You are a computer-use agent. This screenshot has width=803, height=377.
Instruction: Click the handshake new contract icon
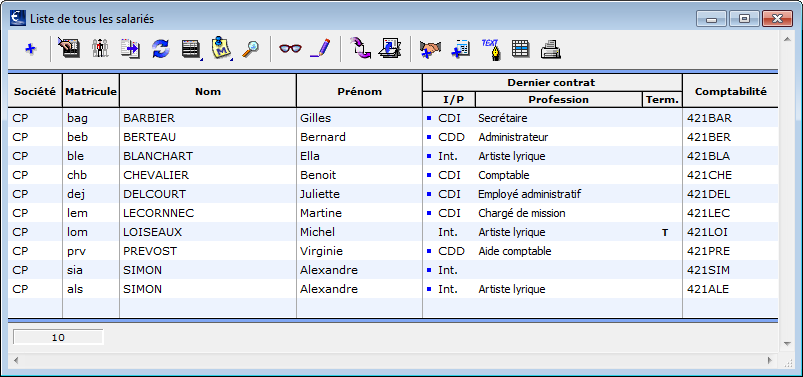[430, 49]
